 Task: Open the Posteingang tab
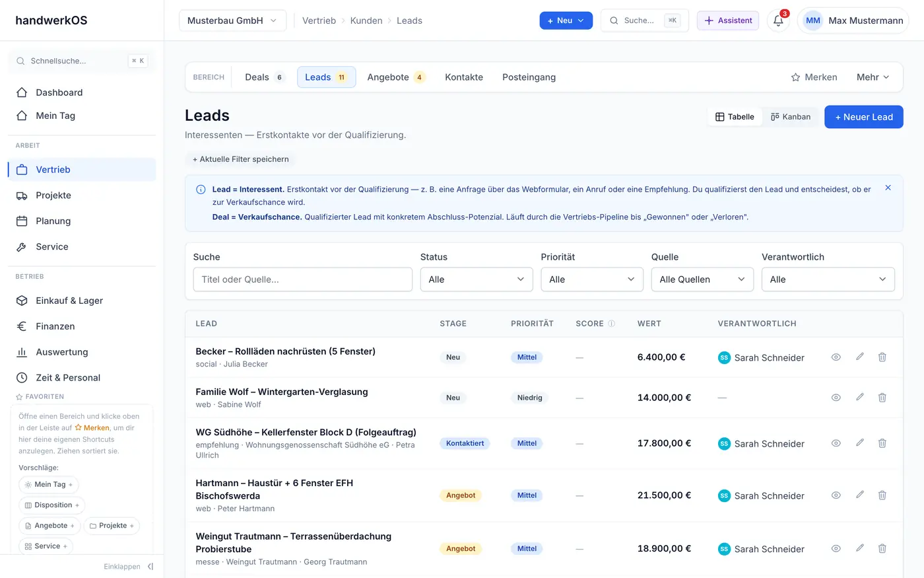(529, 77)
